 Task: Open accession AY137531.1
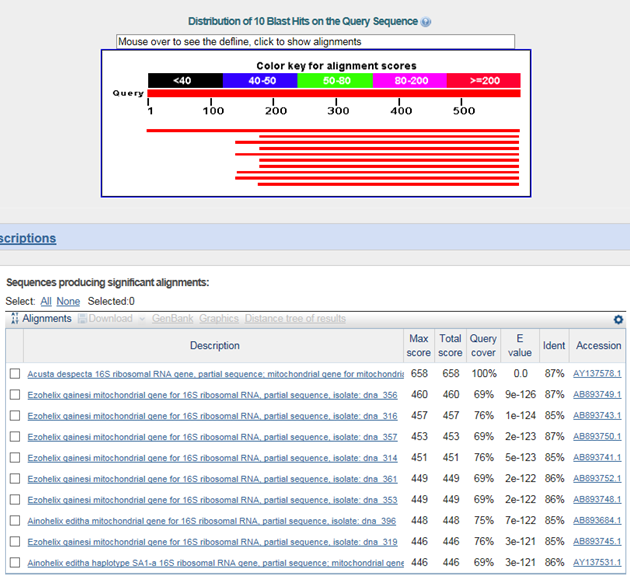pos(597,563)
